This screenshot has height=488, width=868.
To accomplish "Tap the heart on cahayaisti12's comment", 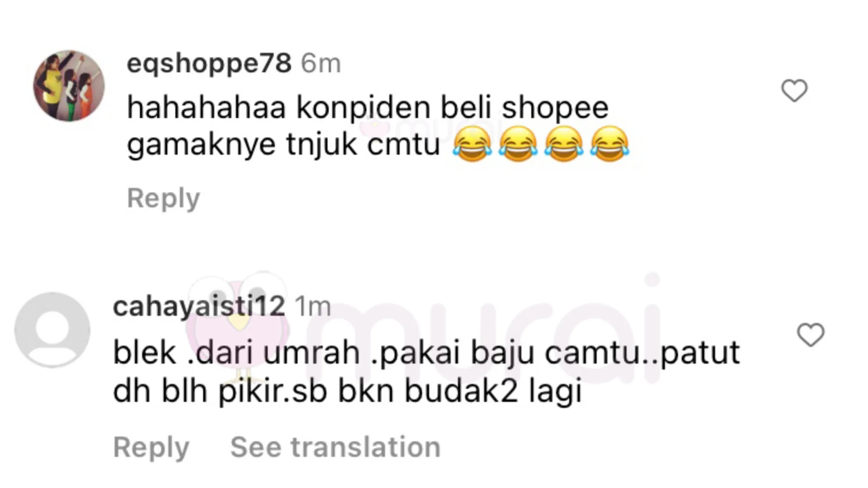I will pyautogui.click(x=810, y=335).
